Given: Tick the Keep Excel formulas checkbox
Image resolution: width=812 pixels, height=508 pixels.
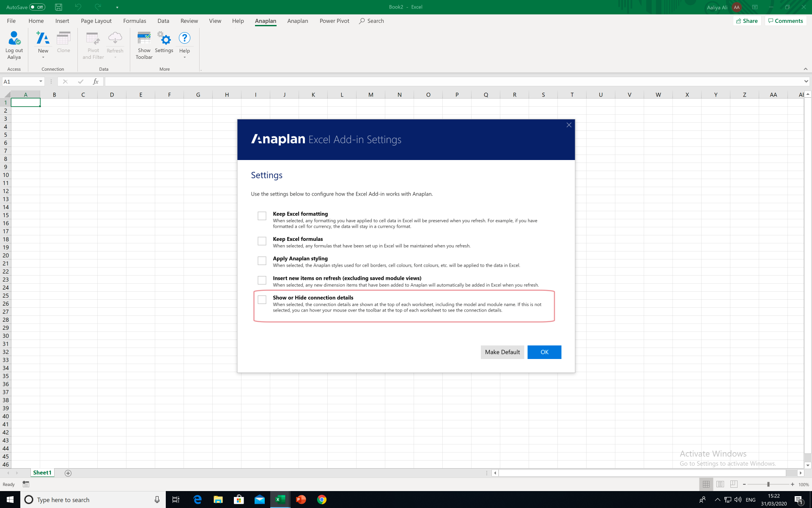Looking at the screenshot, I should pos(262,241).
